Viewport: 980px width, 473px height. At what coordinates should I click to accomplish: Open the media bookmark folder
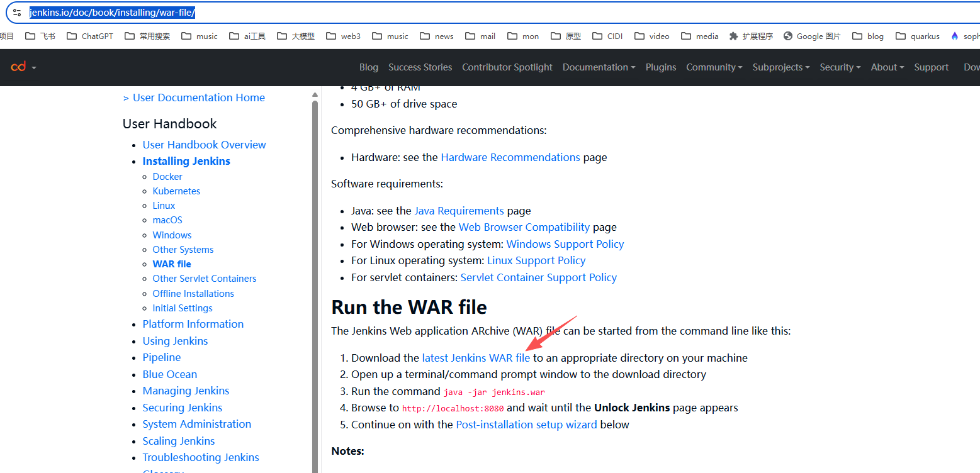click(699, 36)
